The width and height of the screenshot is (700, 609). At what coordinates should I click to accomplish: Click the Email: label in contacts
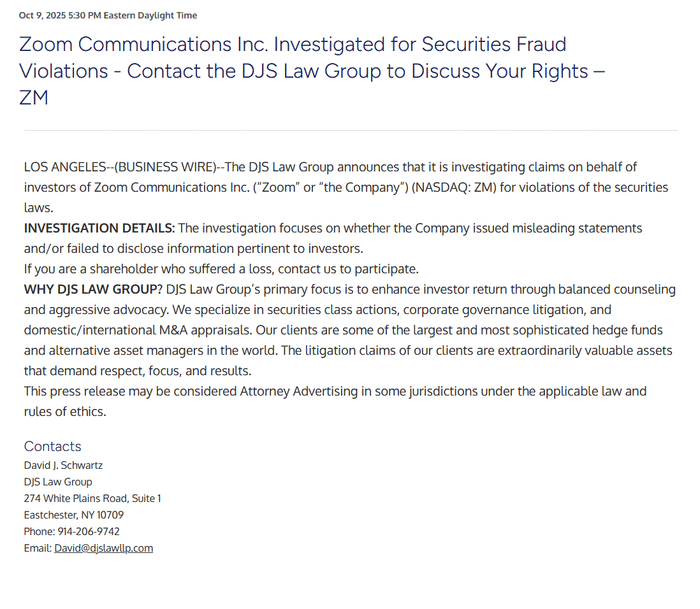pyautogui.click(x=38, y=548)
